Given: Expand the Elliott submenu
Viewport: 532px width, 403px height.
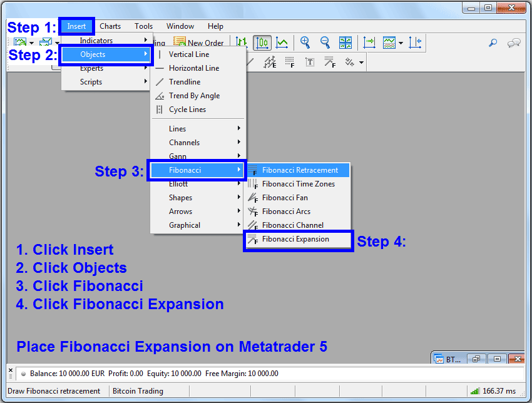Looking at the screenshot, I should (198, 184).
